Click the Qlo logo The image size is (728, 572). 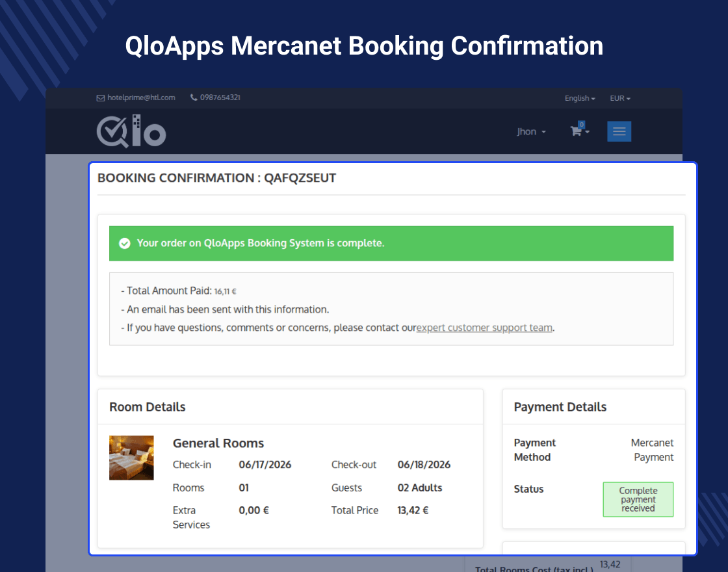[x=131, y=131]
